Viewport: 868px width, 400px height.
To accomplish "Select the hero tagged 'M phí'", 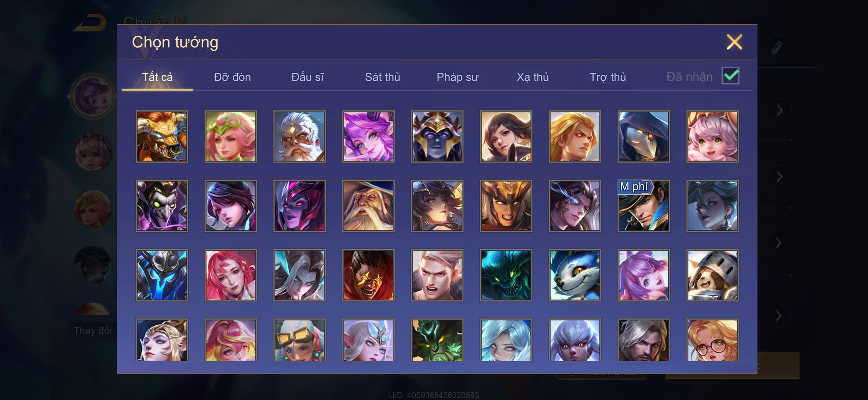I will (x=644, y=206).
